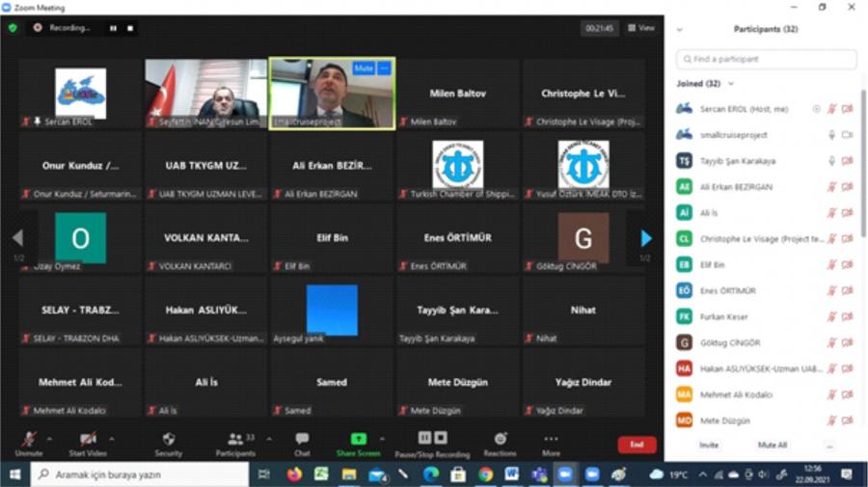Click the Participants icon in the toolbar
The width and height of the screenshot is (868, 487).
tap(234, 439)
